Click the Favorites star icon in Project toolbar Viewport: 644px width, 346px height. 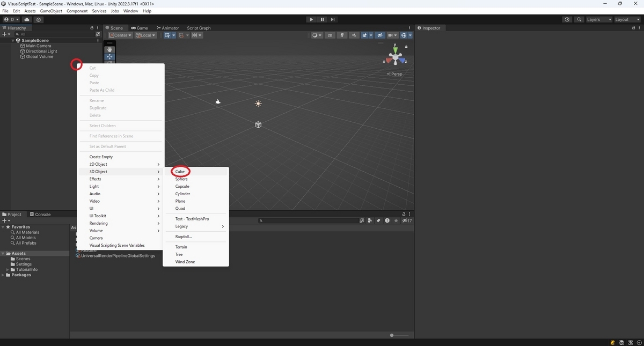(396, 220)
